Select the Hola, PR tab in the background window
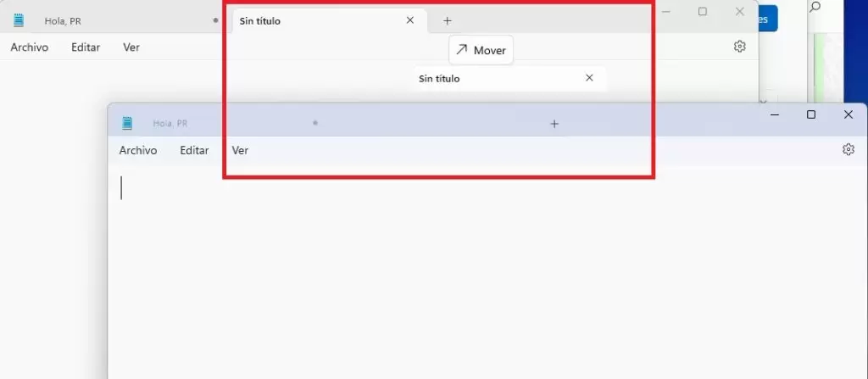 [x=63, y=21]
